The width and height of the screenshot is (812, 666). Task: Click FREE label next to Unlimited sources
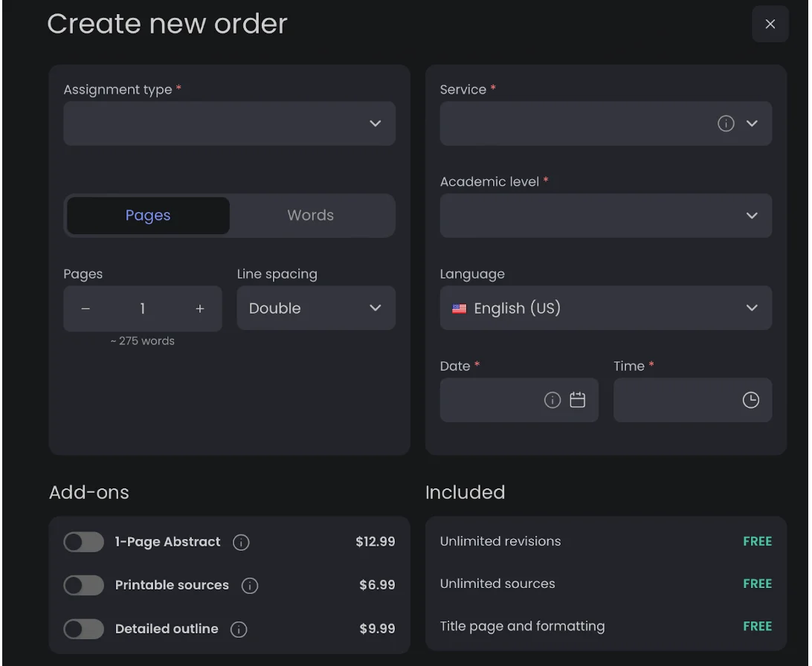(758, 583)
